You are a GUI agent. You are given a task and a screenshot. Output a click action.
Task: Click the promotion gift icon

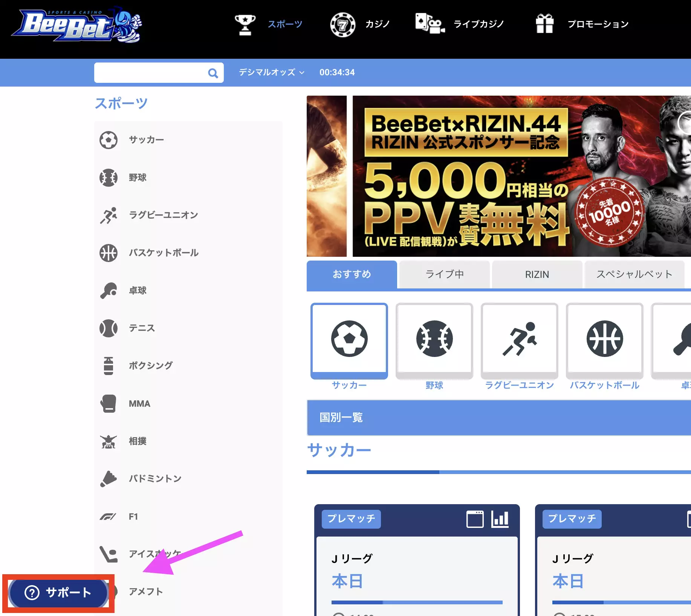pos(545,24)
